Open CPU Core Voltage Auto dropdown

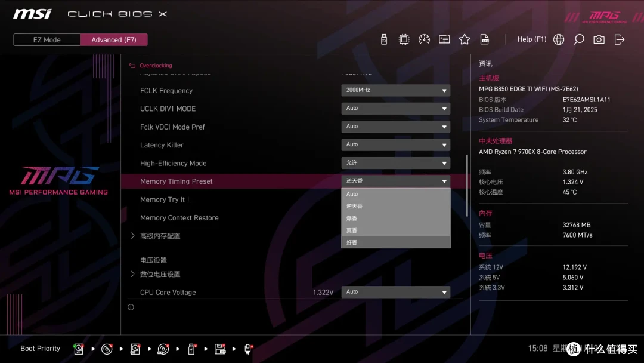(395, 292)
